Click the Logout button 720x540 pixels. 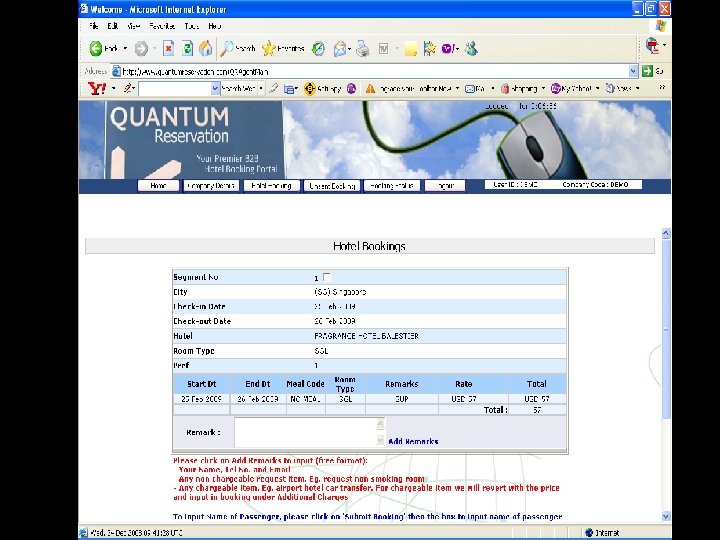click(x=445, y=186)
